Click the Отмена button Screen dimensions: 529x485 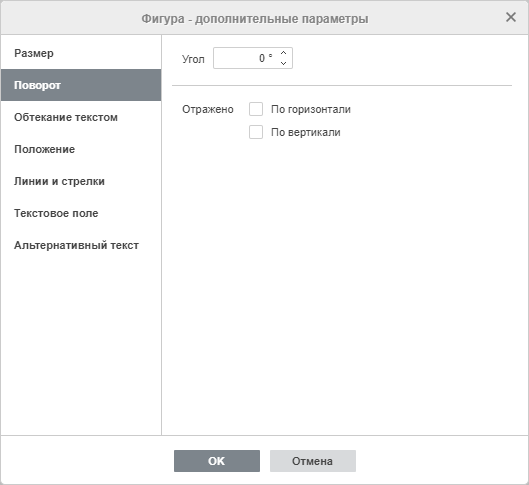(x=313, y=461)
